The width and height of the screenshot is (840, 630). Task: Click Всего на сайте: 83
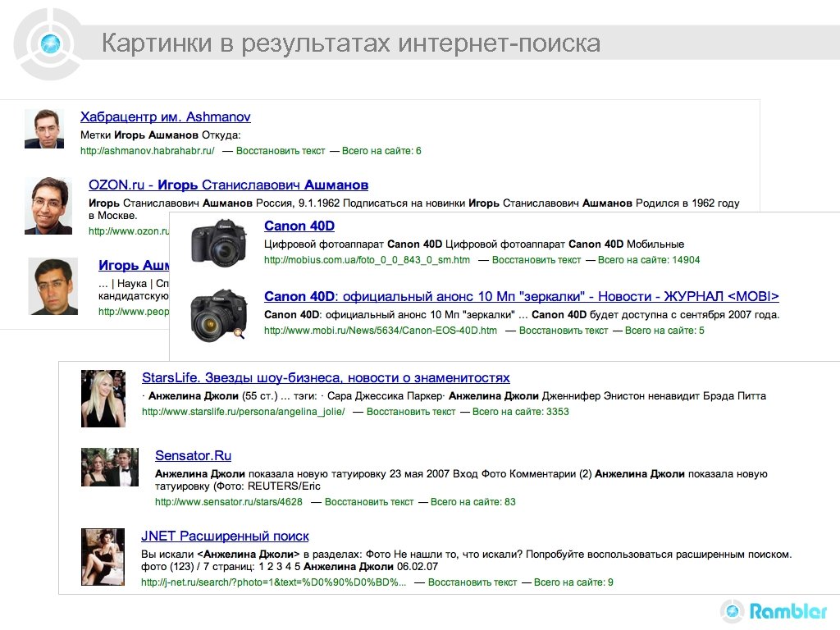coord(473,502)
